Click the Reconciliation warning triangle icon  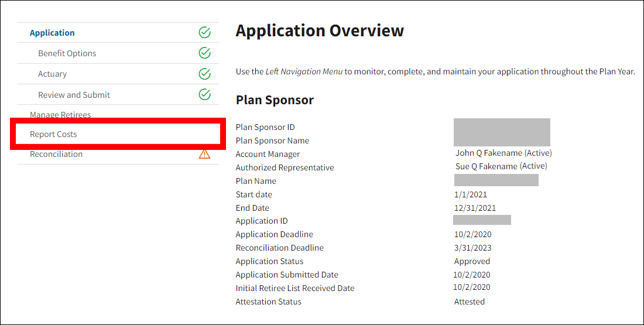tap(204, 154)
